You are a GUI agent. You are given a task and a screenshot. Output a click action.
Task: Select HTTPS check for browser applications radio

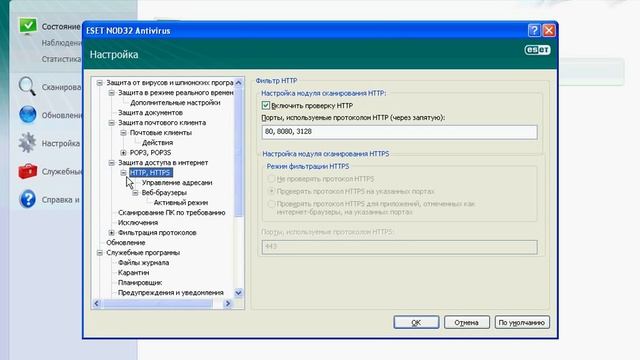point(271,203)
